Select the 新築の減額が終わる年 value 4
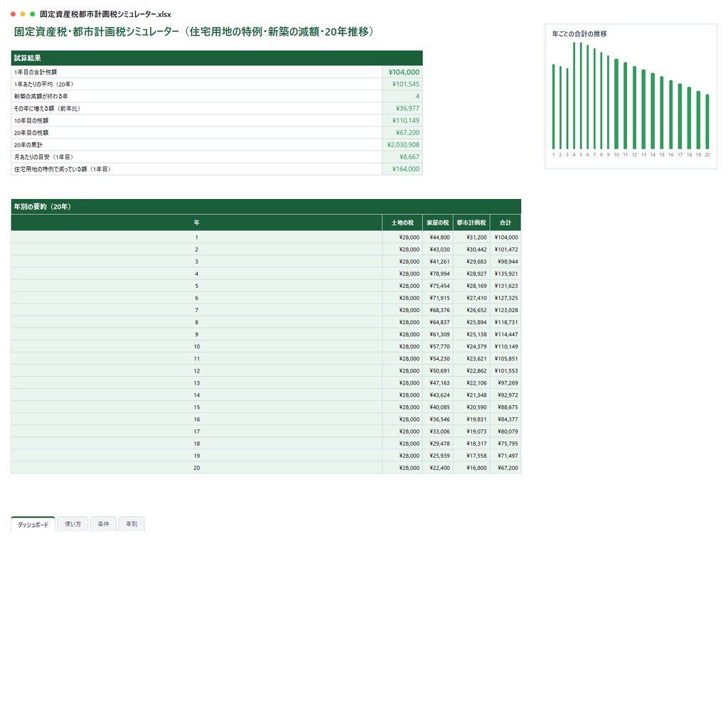 tap(402, 96)
